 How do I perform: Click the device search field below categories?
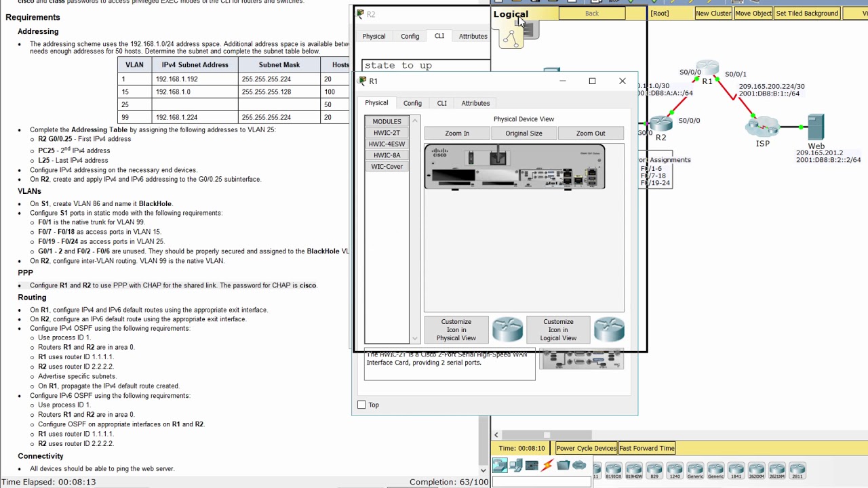(x=542, y=482)
